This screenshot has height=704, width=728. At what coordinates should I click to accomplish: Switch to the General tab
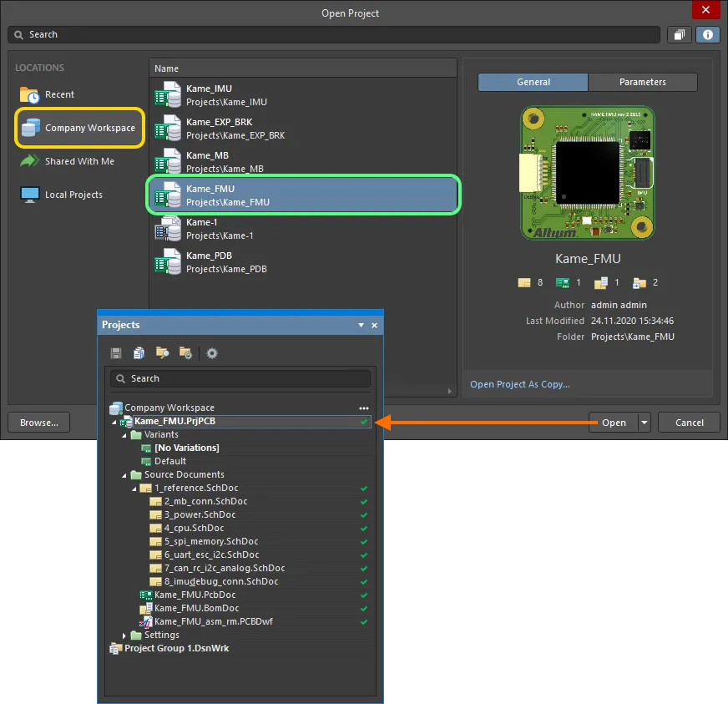(533, 82)
